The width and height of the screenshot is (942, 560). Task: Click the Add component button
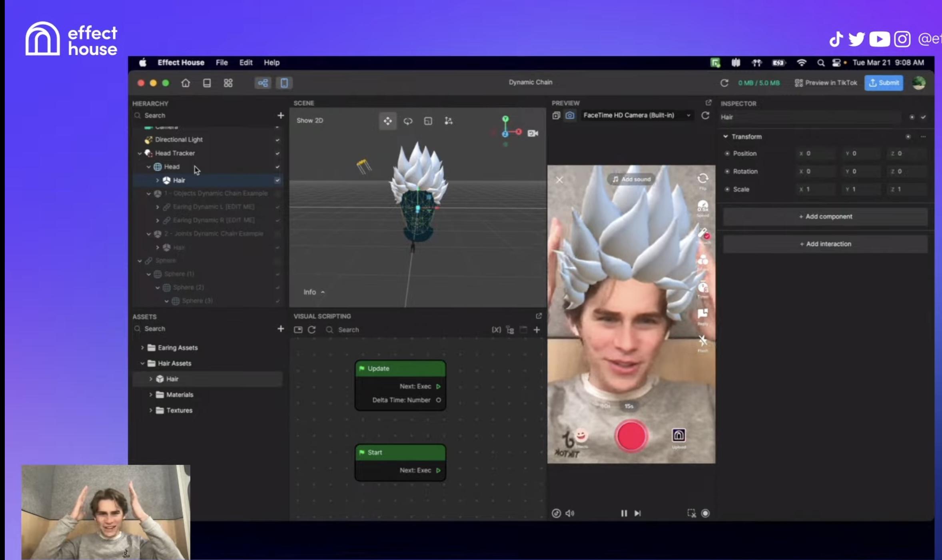coord(825,217)
